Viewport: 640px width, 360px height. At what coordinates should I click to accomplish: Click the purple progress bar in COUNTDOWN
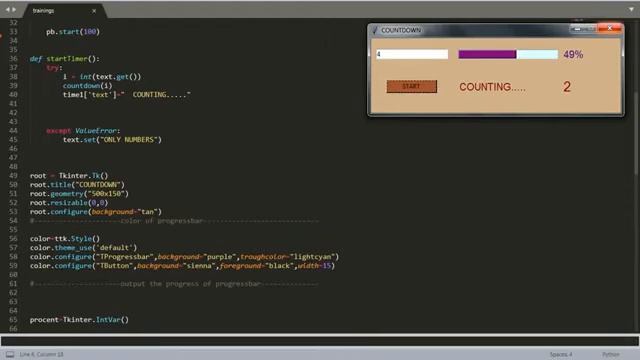508,54
